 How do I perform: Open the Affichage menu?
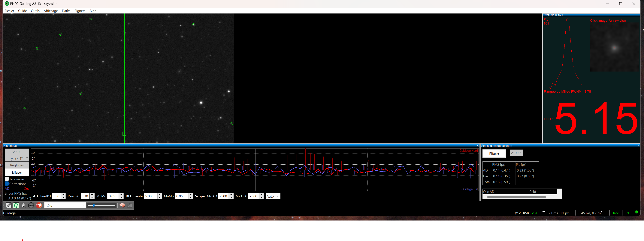pos(51,11)
